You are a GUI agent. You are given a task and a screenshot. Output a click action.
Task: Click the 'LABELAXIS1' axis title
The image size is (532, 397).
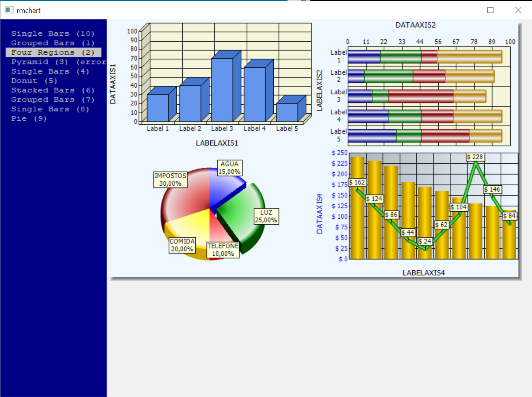[x=217, y=143]
